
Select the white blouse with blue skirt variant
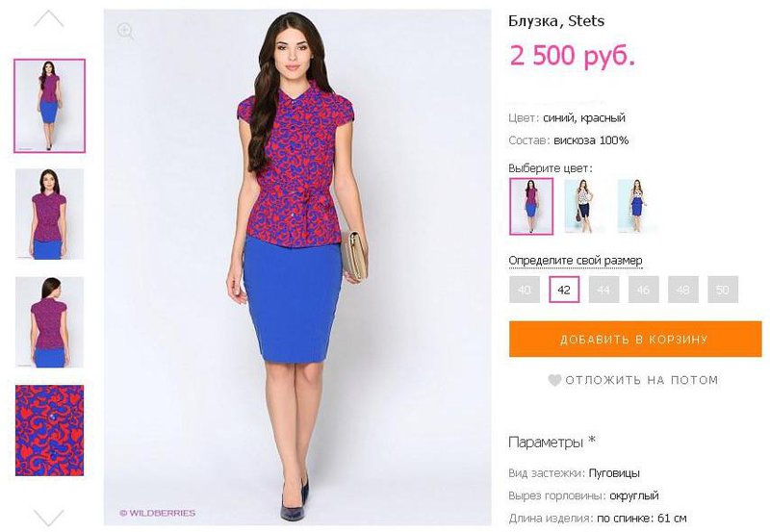click(637, 206)
